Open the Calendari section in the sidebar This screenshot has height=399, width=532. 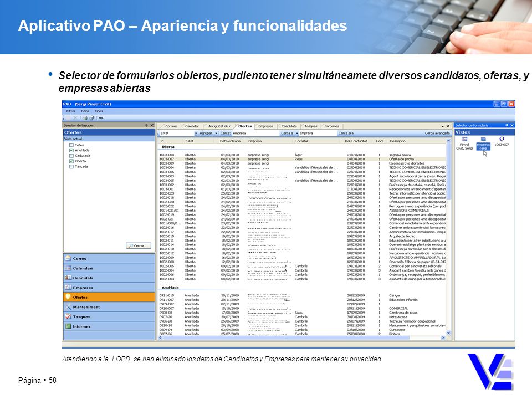click(x=109, y=268)
